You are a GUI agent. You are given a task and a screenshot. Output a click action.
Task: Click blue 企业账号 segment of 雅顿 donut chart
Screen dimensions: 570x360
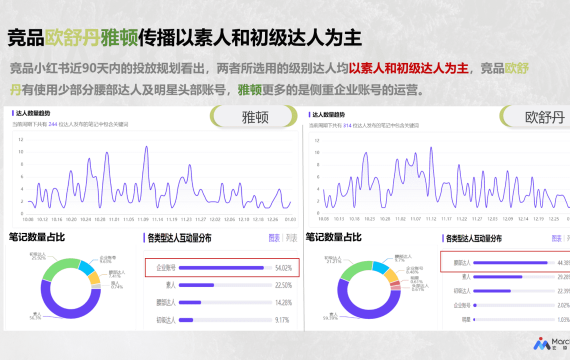pos(87,267)
